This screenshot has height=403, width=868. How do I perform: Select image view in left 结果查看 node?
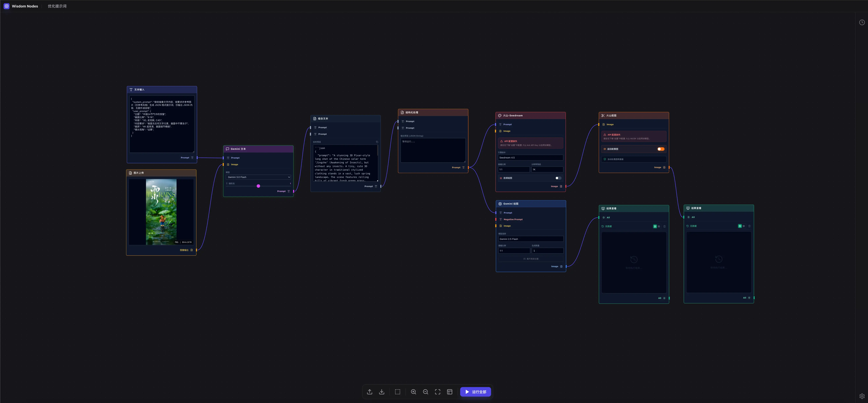tap(655, 226)
